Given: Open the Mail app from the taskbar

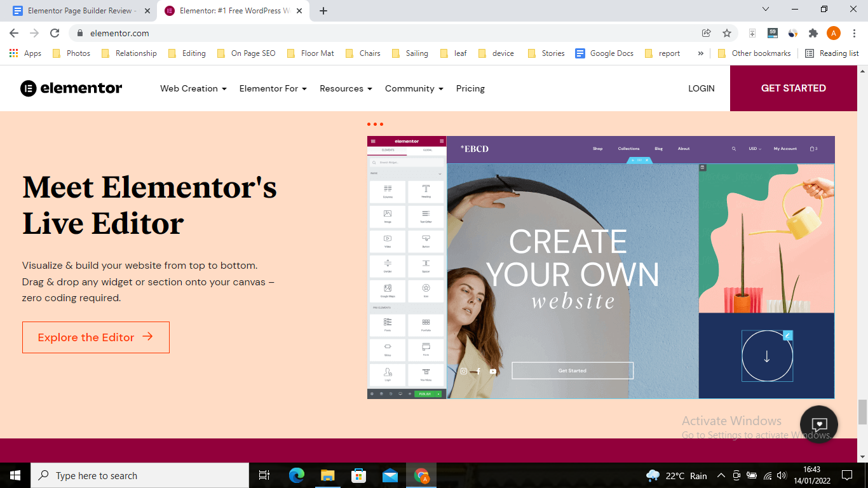Looking at the screenshot, I should click(390, 475).
